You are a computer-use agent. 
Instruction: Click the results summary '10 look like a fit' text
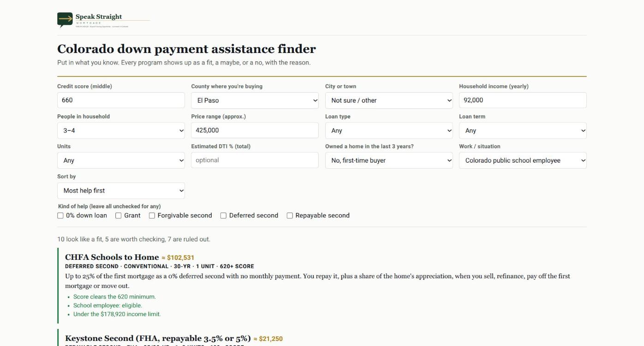(134, 240)
